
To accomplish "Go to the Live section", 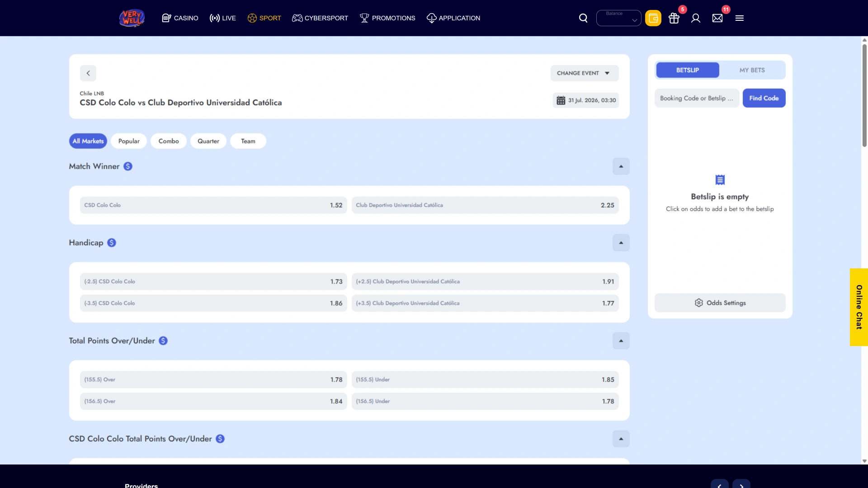I will [x=222, y=18].
